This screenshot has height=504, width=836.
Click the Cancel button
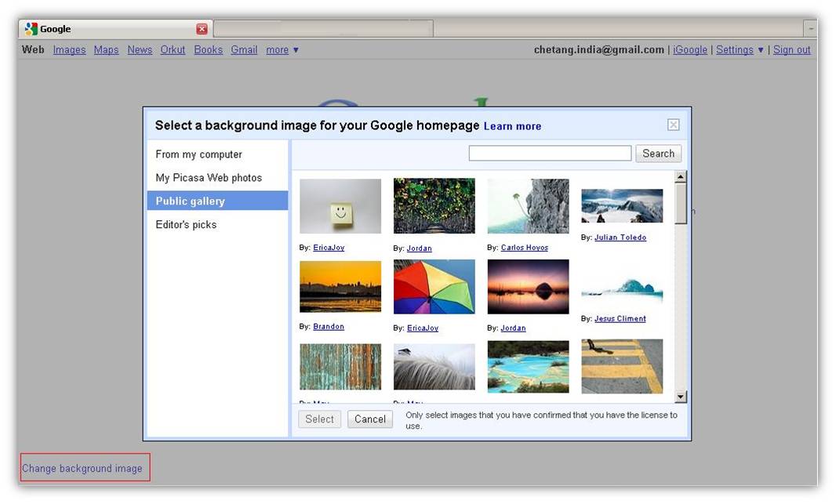[x=370, y=419]
